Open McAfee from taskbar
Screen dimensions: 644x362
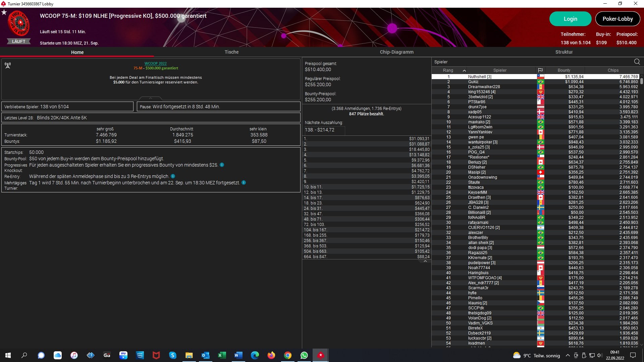click(x=156, y=355)
